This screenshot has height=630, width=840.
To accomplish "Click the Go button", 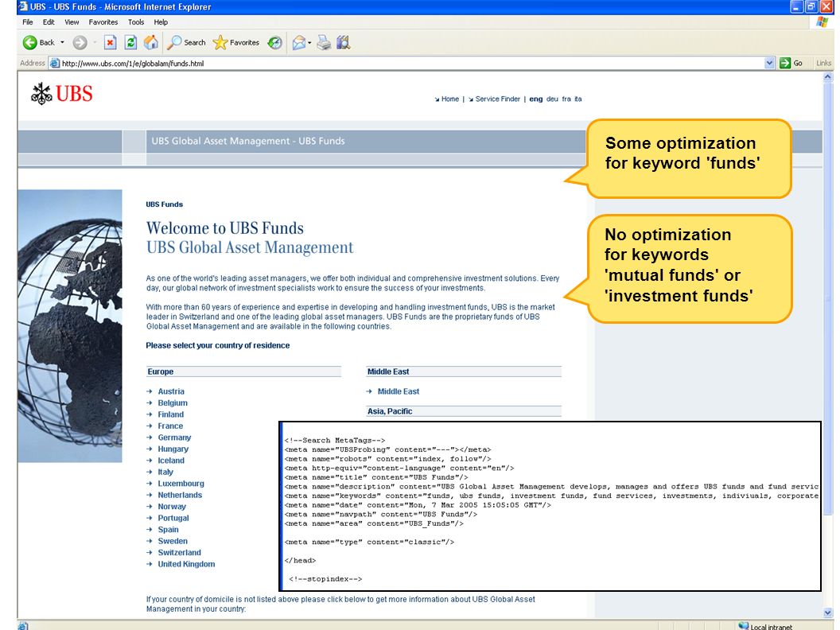I will pyautogui.click(x=791, y=63).
